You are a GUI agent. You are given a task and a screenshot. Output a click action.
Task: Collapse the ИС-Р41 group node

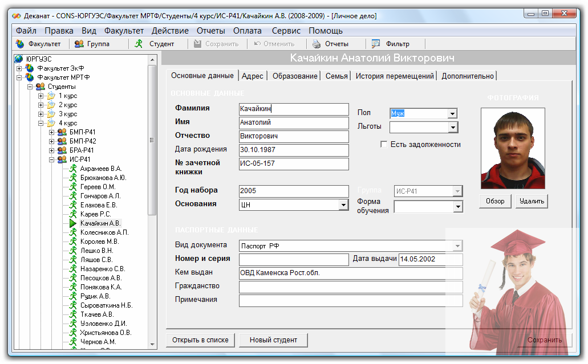tap(52, 159)
